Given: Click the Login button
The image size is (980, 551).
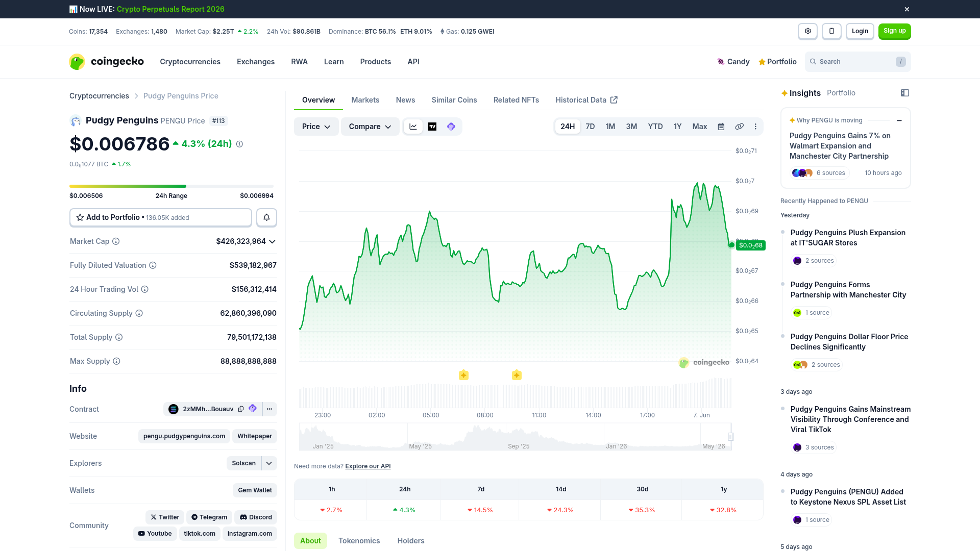Looking at the screenshot, I should tap(860, 31).
